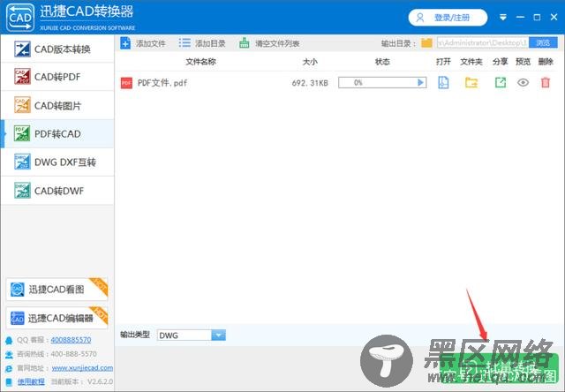Click the CAD转DWF sidebar icon

(x=22, y=190)
